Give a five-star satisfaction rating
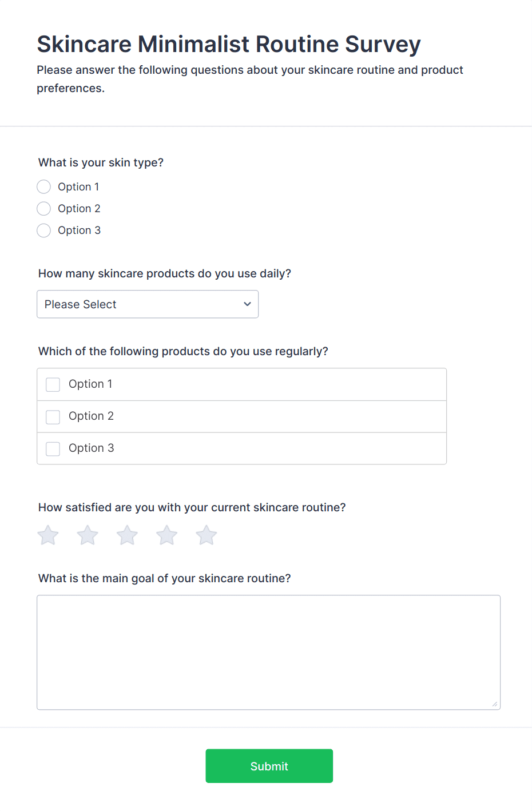 pos(207,535)
